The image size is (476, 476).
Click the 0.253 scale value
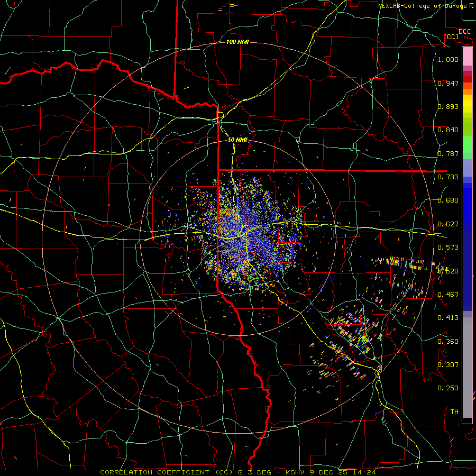(x=448, y=388)
